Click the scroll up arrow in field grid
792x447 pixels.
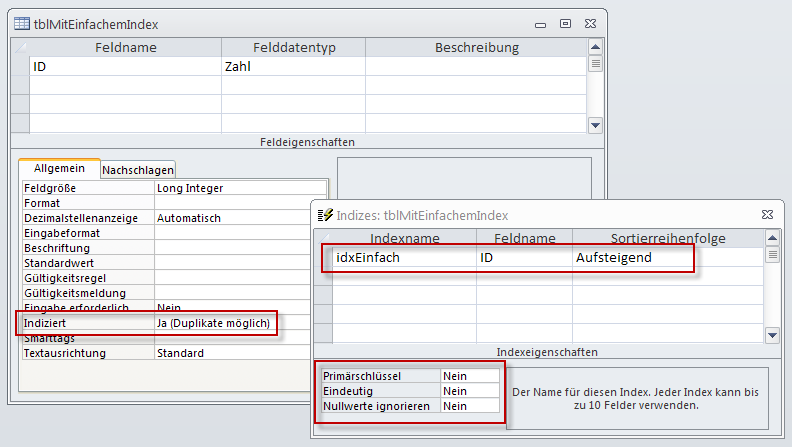pyautogui.click(x=595, y=47)
